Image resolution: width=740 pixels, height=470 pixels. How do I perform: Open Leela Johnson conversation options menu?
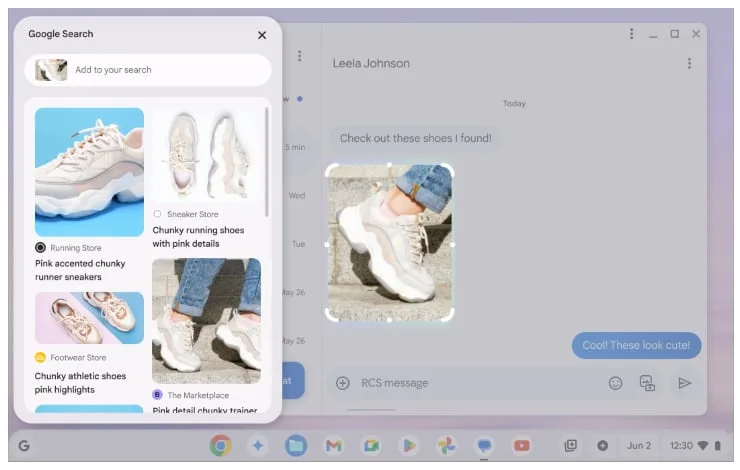coord(690,63)
